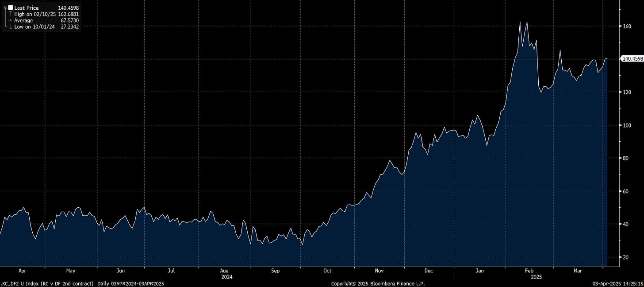Click the Jun month axis label

(x=121, y=270)
